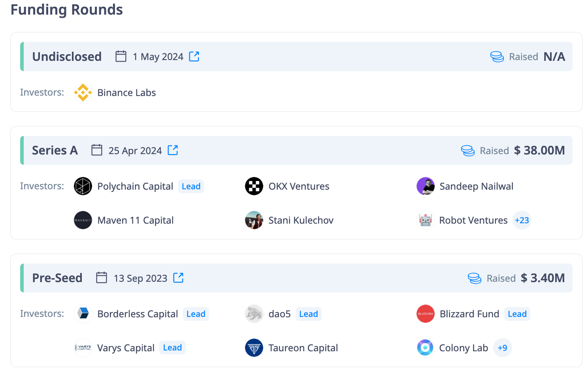
Task: Click the Robot Ventures robot icon
Action: pos(426,220)
